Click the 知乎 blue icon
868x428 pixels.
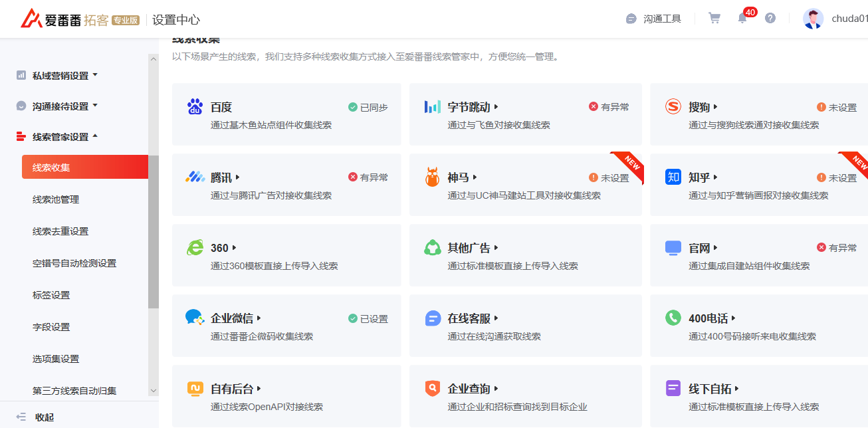coord(673,177)
